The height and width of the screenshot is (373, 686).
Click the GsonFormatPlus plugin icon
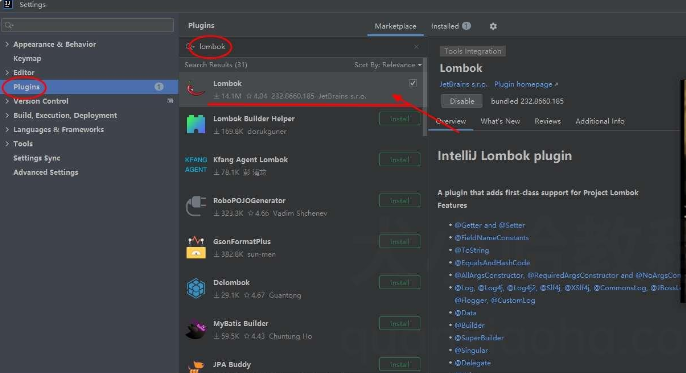tap(196, 247)
